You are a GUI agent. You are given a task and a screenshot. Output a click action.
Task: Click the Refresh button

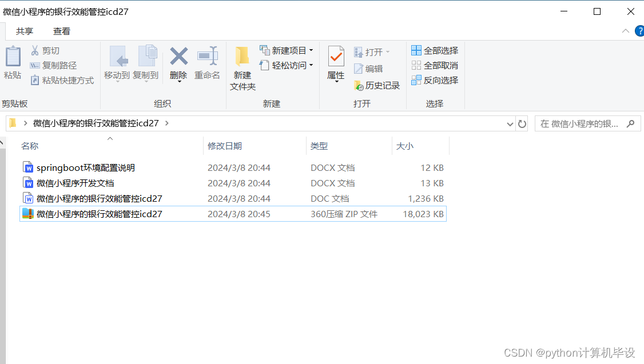pyautogui.click(x=522, y=124)
